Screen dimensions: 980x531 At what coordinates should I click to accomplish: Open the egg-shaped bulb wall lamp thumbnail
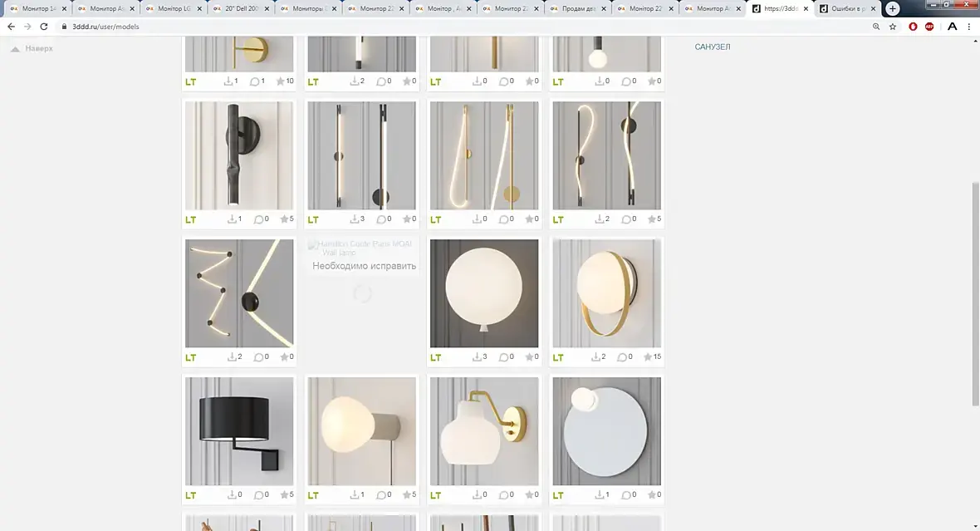pos(361,431)
